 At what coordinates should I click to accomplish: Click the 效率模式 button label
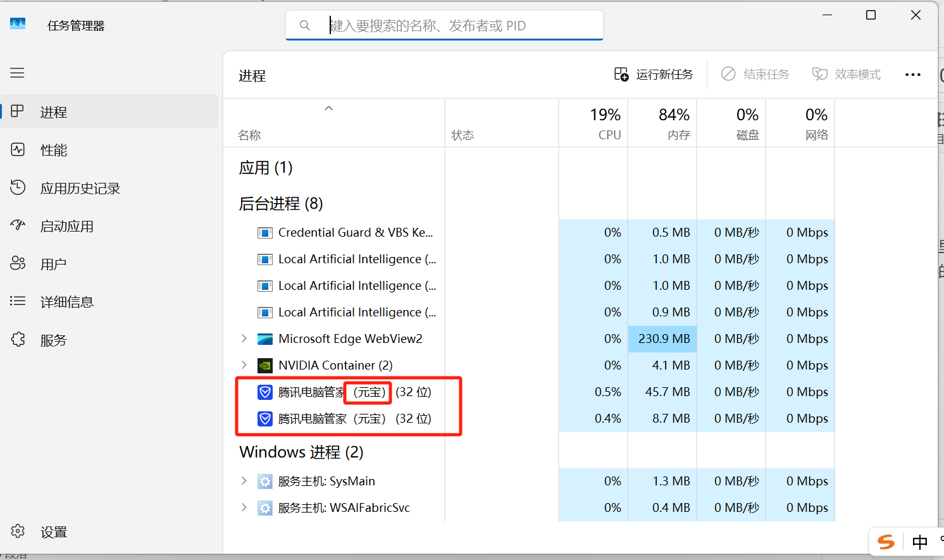pyautogui.click(x=857, y=75)
